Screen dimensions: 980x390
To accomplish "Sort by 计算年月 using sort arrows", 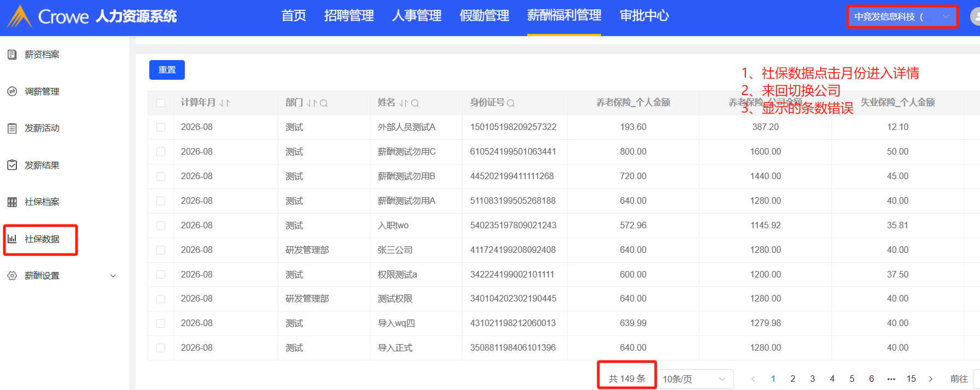I will 225,103.
